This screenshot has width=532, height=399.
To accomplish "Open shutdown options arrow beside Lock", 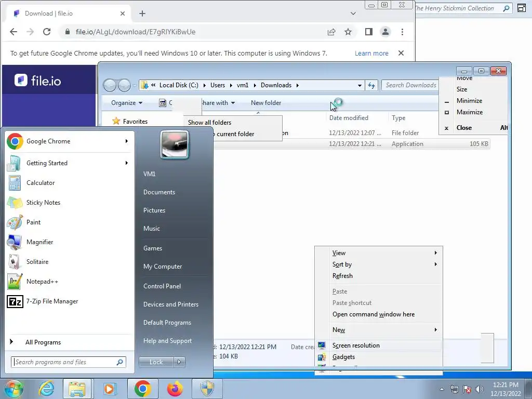I will (x=179, y=362).
